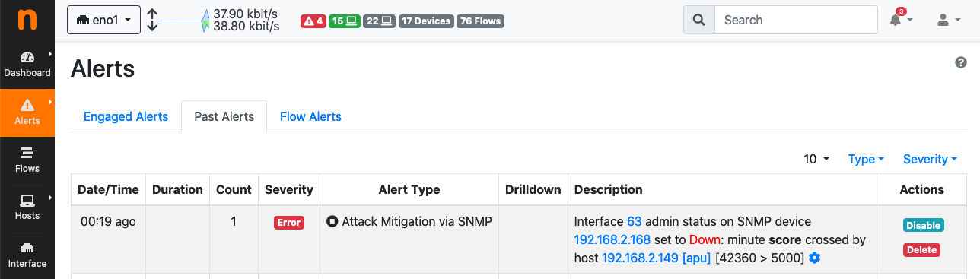Open the notifications bell dropdown
This screenshot has height=279, width=980.
coord(900,21)
